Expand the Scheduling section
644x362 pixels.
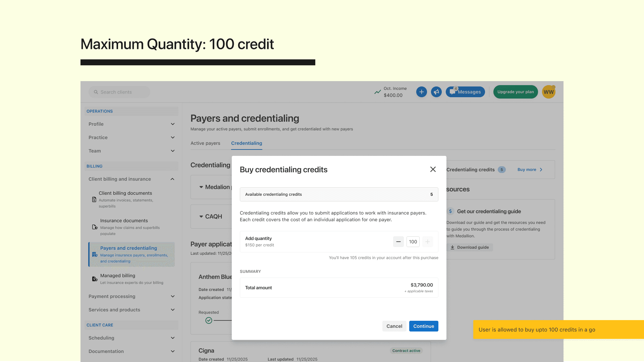click(131, 338)
